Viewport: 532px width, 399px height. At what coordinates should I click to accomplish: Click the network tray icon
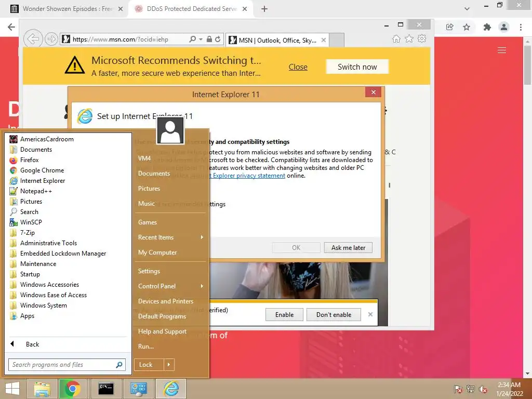tap(471, 389)
